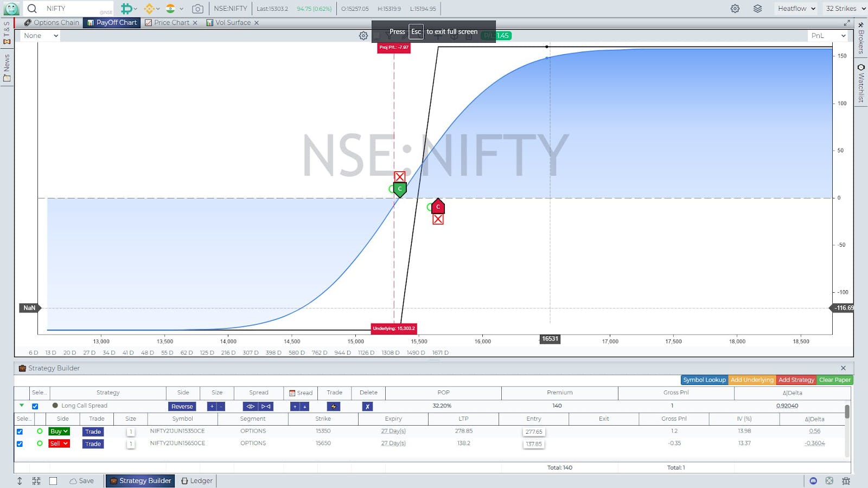The width and height of the screenshot is (868, 488).
Task: Delete the Long Call Spread strategy
Action: [x=367, y=406]
